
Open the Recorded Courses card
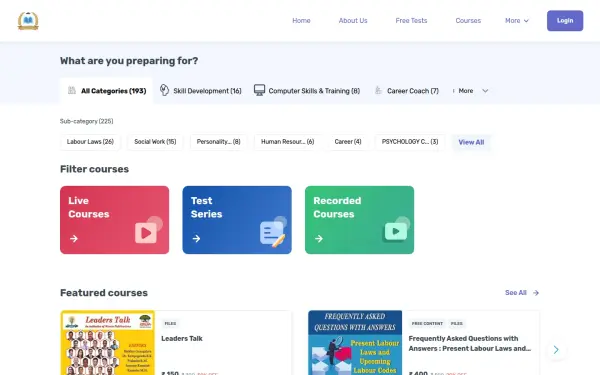click(359, 220)
